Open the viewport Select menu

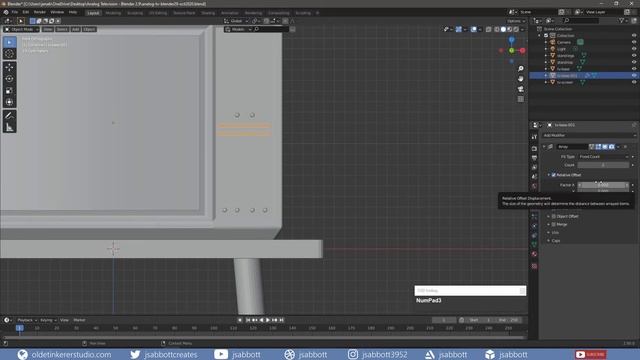coord(62,29)
